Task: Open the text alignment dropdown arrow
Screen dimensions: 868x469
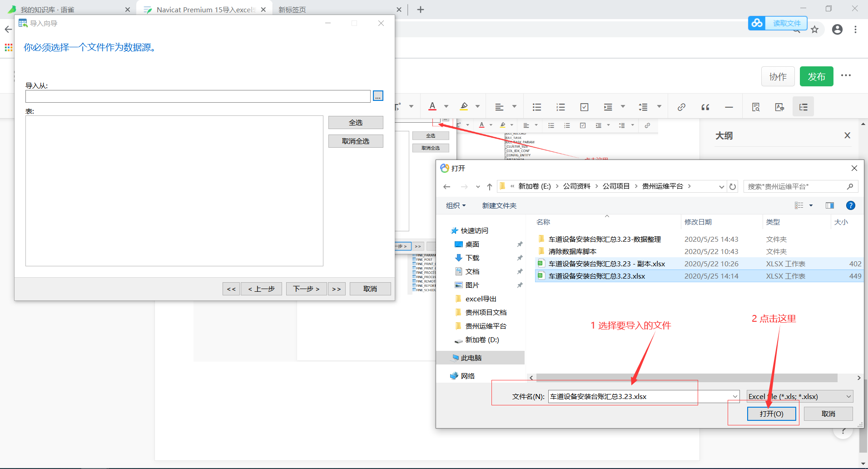Action: (514, 107)
